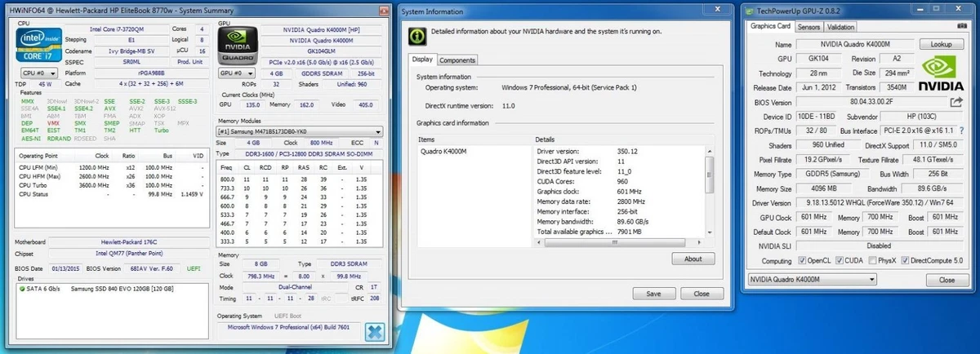Click the green SATA drive status icon
Screen dimensions: 980x354
tap(22, 289)
